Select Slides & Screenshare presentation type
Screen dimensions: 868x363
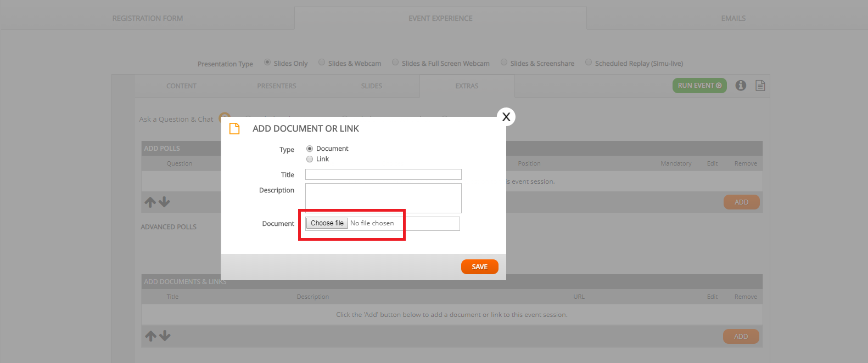pyautogui.click(x=504, y=63)
